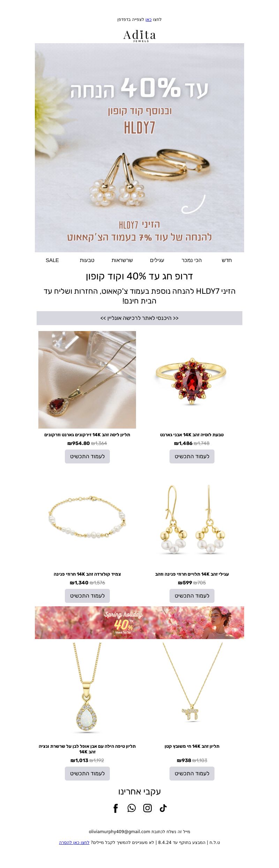
Task: Click the Spring holiday 40% banner
Action: coord(139,623)
